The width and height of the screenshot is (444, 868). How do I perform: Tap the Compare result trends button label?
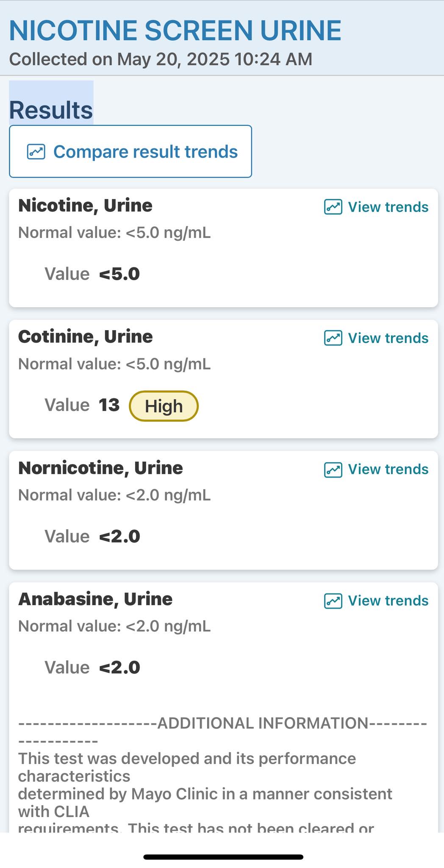click(145, 152)
